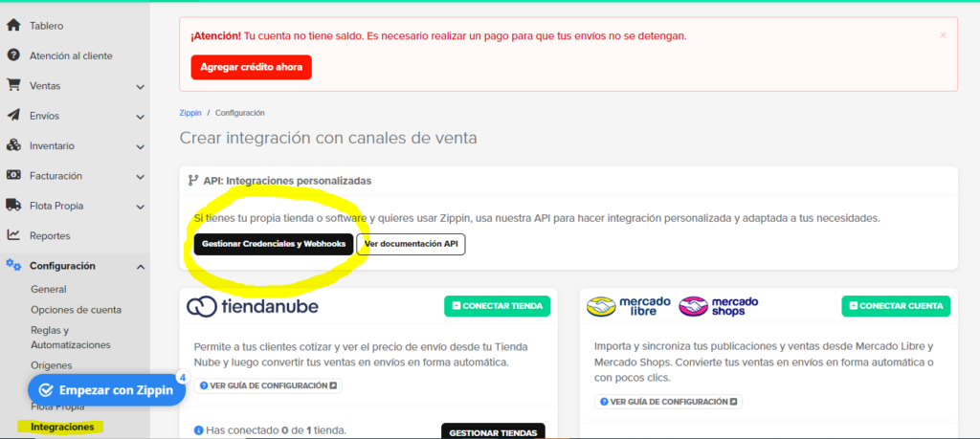Click Empezar con Zippin button
This screenshot has height=439, width=980.
click(107, 390)
